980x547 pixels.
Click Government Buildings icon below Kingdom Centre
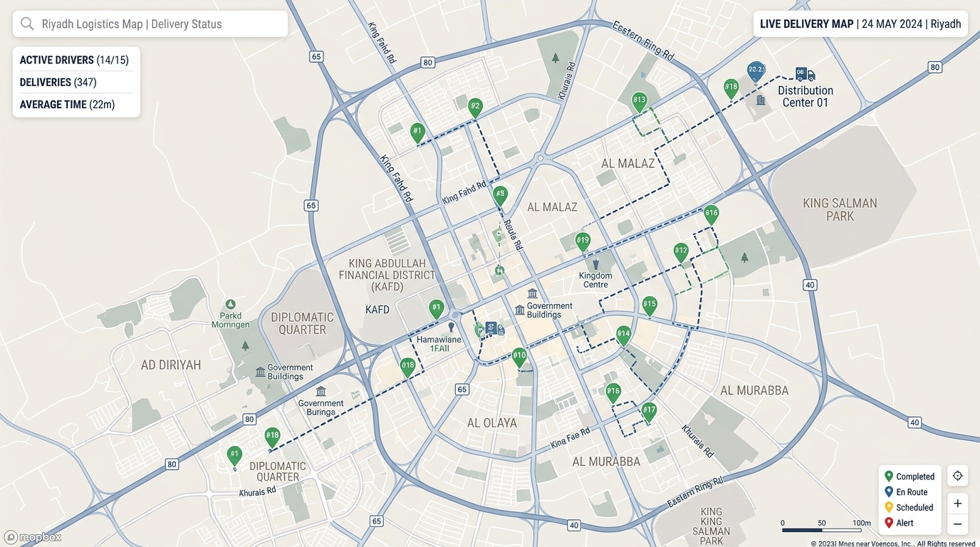tap(520, 311)
